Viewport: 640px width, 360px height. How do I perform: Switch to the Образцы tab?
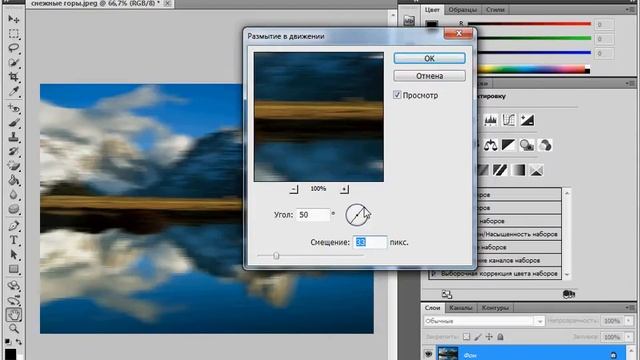462,9
